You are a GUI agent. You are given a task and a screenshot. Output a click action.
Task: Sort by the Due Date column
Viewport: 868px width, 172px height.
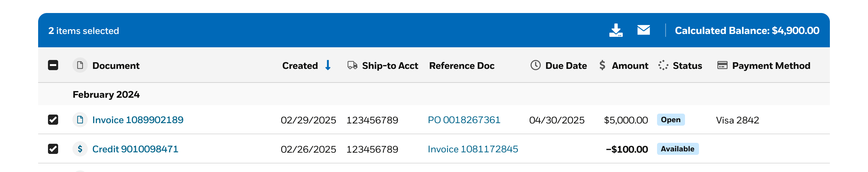[x=566, y=66]
